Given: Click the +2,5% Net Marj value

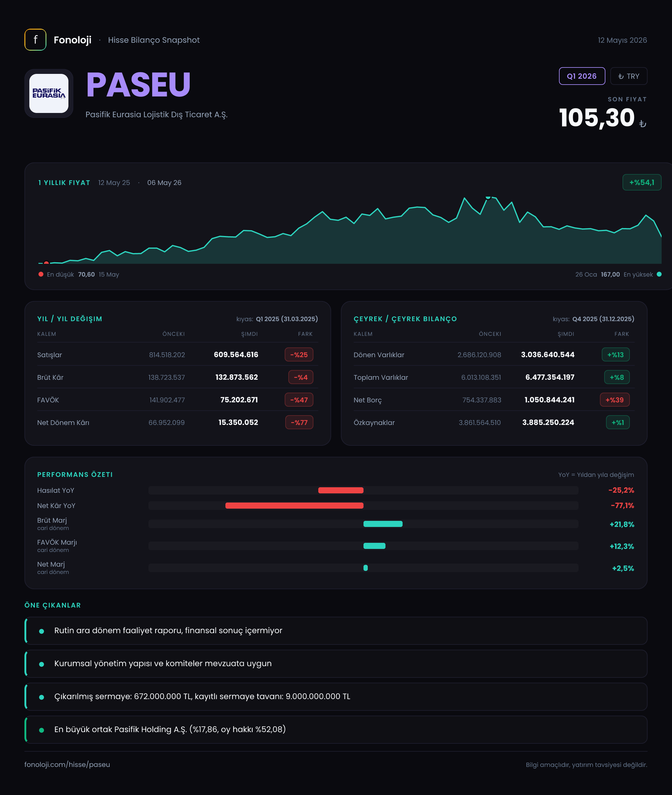Looking at the screenshot, I should pyautogui.click(x=623, y=568).
